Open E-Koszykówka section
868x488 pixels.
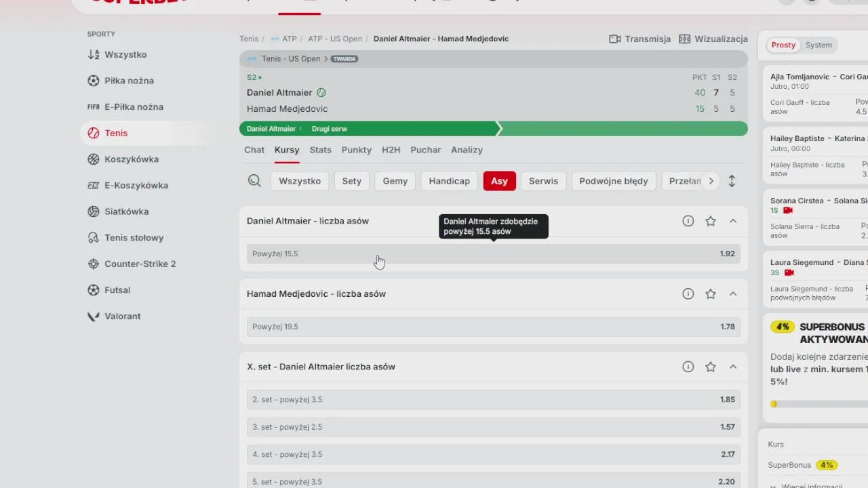point(127,185)
